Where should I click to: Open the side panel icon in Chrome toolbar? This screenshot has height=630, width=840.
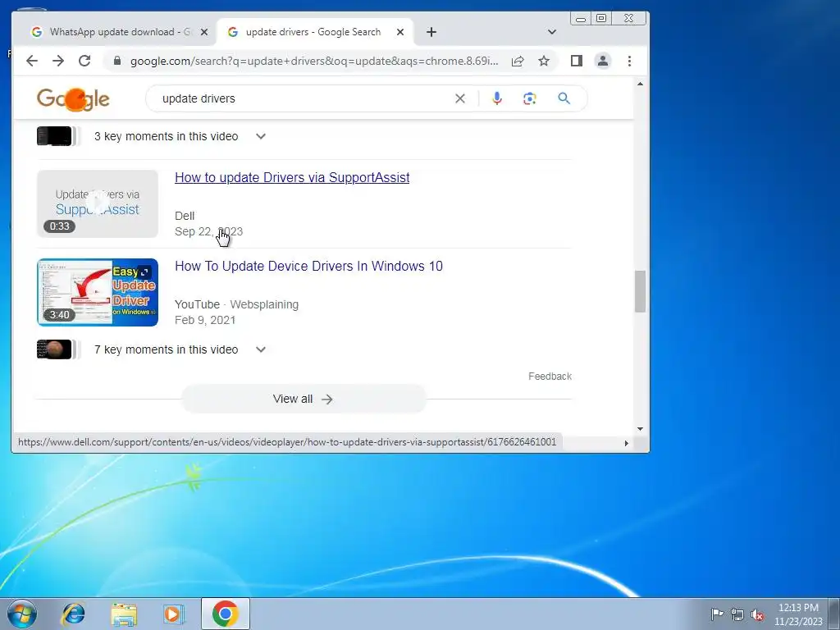577,61
